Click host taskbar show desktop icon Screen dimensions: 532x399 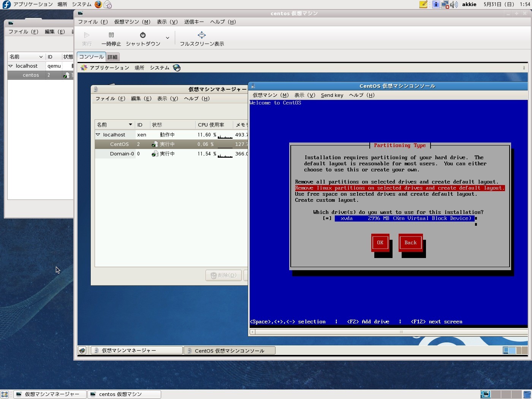(x=5, y=394)
